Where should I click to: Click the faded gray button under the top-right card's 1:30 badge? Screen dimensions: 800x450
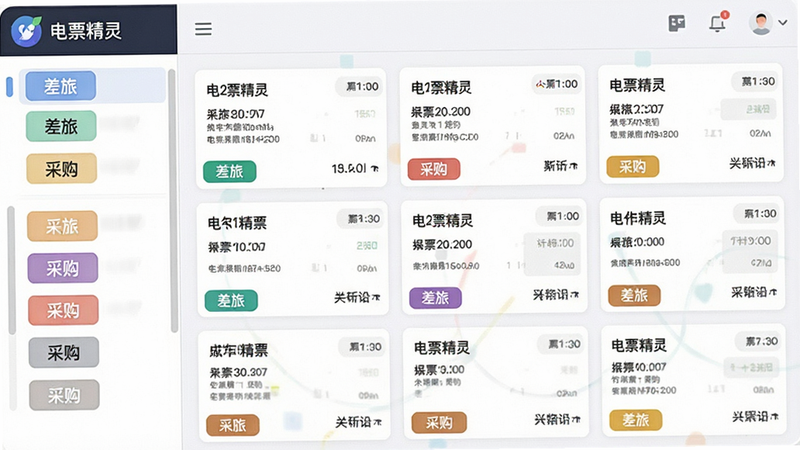[748, 109]
